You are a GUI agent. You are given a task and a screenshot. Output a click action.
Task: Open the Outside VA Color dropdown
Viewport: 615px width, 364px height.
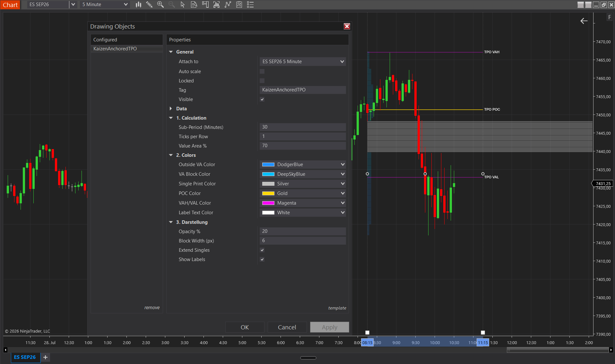(x=303, y=165)
